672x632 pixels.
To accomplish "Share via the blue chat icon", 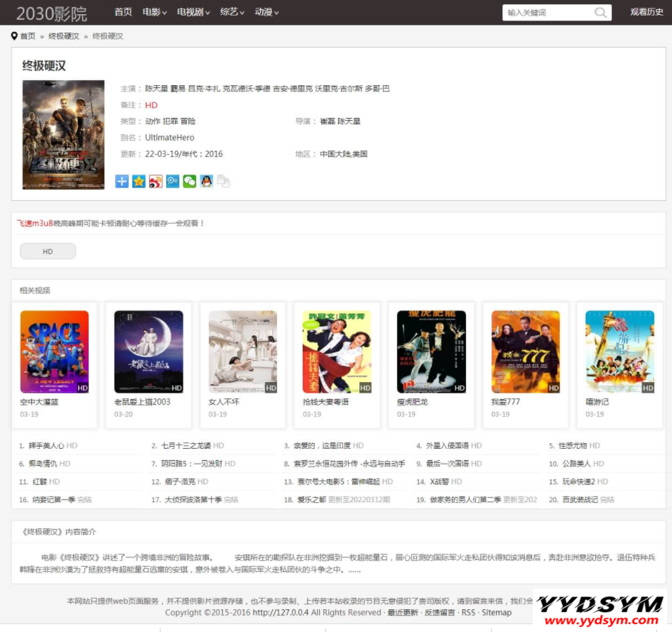I will (x=173, y=181).
